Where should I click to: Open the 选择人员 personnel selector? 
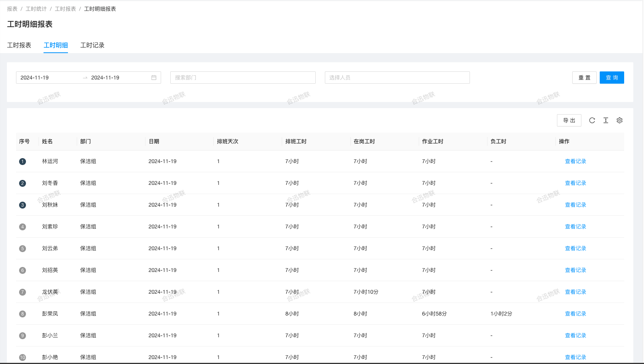pos(397,78)
